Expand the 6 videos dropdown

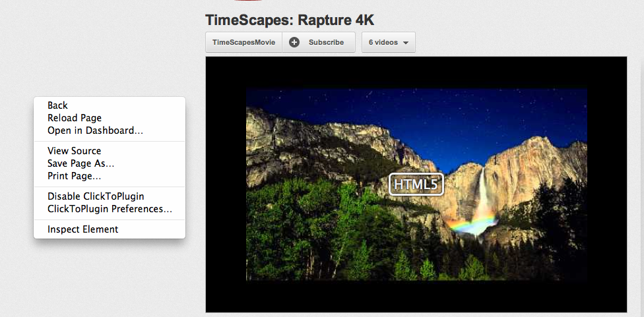(389, 42)
